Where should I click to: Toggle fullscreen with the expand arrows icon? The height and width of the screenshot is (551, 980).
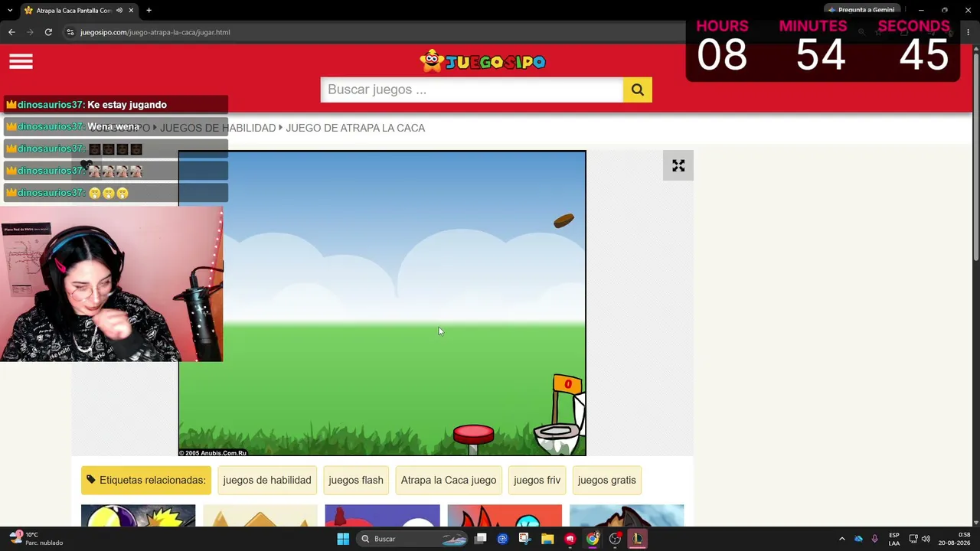[678, 165]
